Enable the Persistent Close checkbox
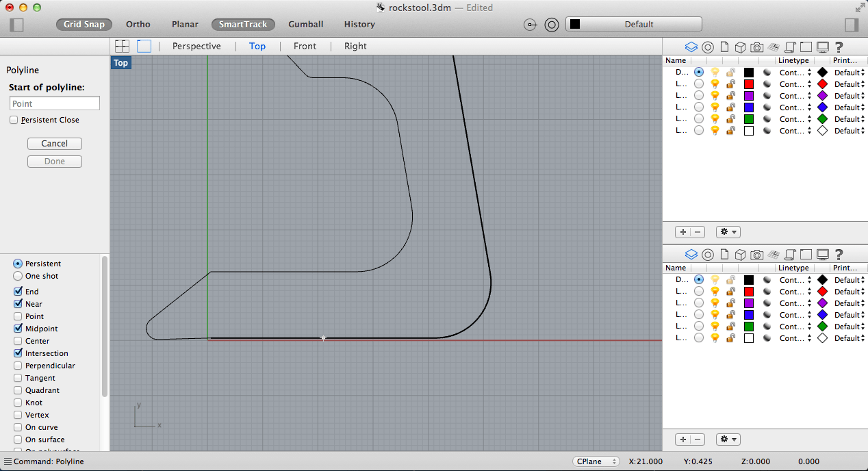Viewport: 868px width, 471px height. click(x=14, y=120)
